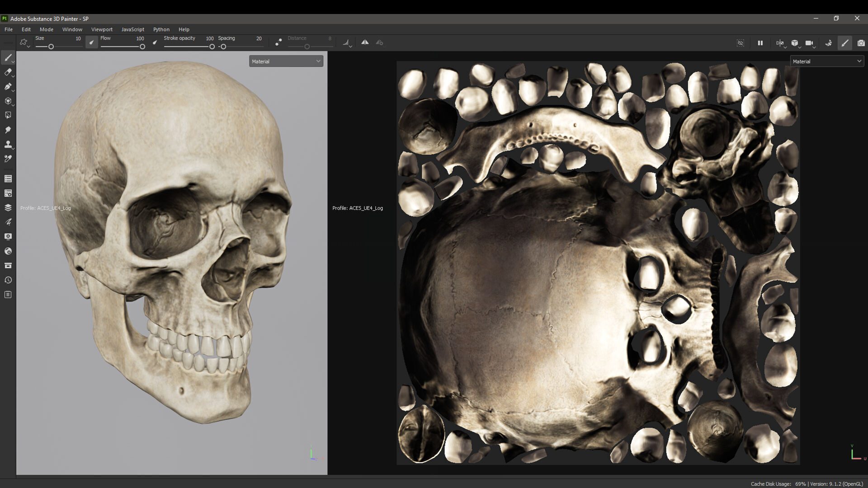Toggle pen pressure for Size

(92, 42)
